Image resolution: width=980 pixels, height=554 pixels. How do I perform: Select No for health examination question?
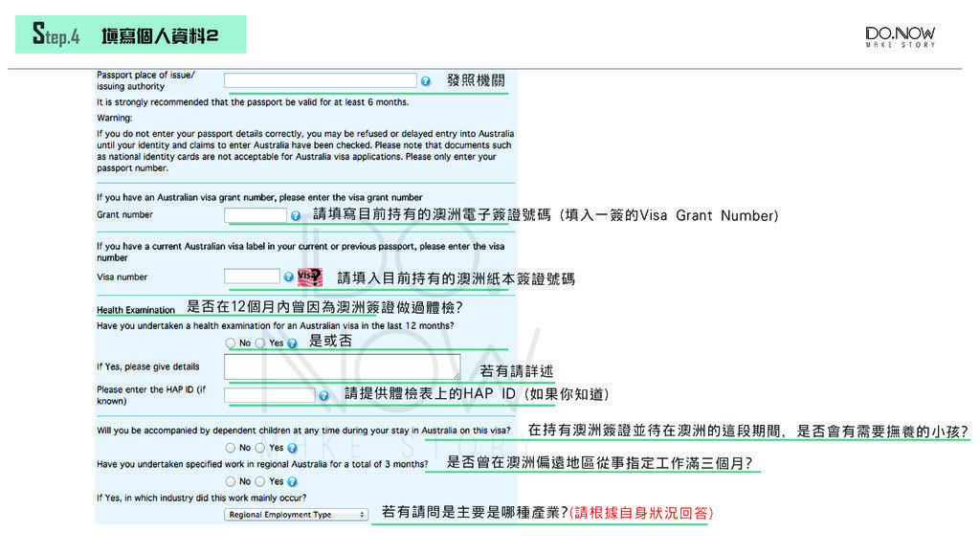[x=231, y=343]
